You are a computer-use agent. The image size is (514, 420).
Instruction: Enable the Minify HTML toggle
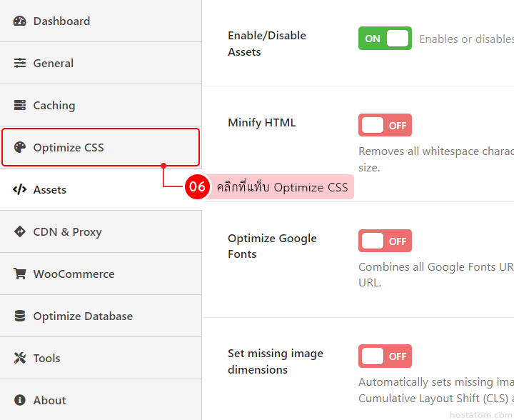pos(385,126)
